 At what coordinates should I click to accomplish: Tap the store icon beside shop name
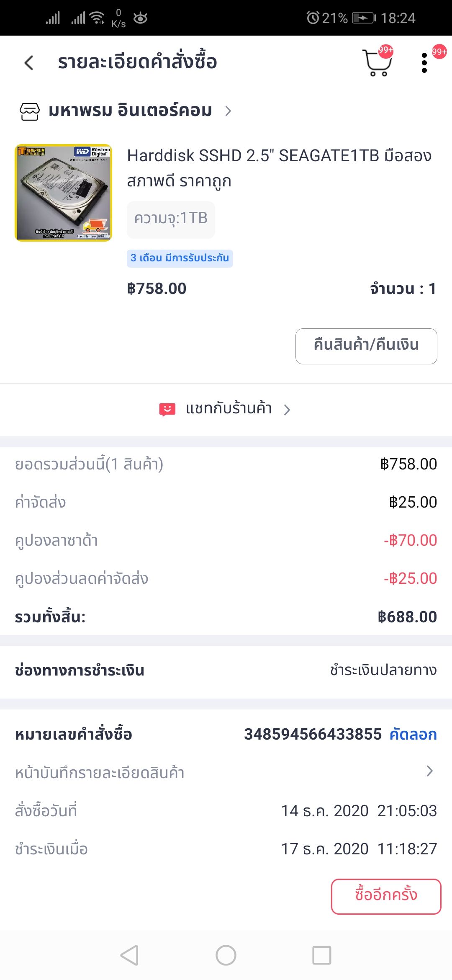[30, 111]
